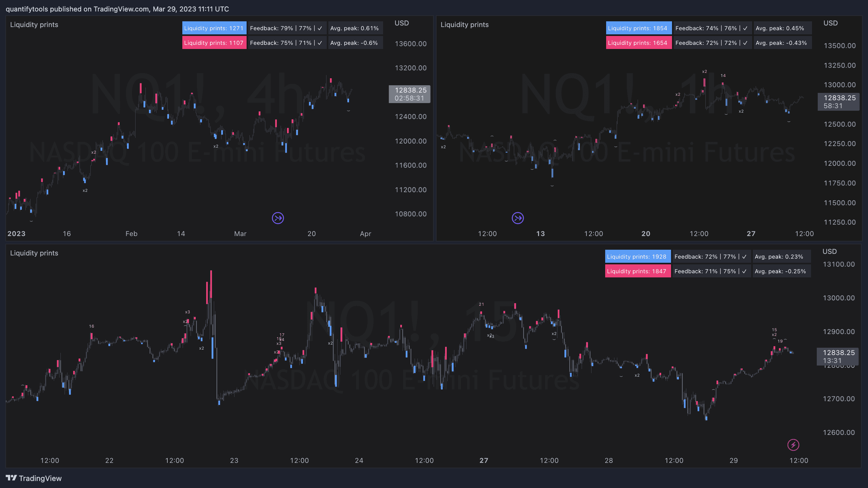The height and width of the screenshot is (488, 868).
Task: Select the blue Liquidity prints: 1854 label
Action: pos(638,28)
